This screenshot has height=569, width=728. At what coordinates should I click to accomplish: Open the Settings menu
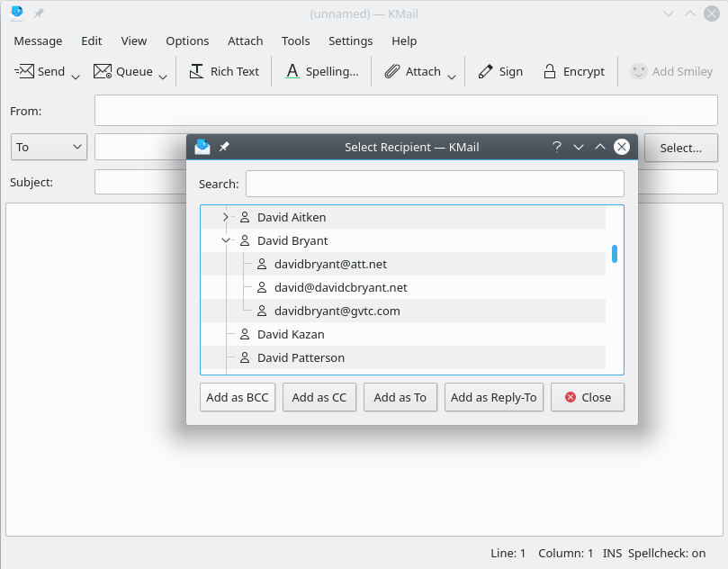pos(350,41)
